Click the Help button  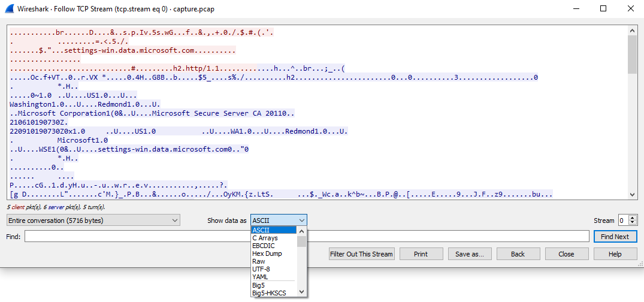tap(615, 254)
